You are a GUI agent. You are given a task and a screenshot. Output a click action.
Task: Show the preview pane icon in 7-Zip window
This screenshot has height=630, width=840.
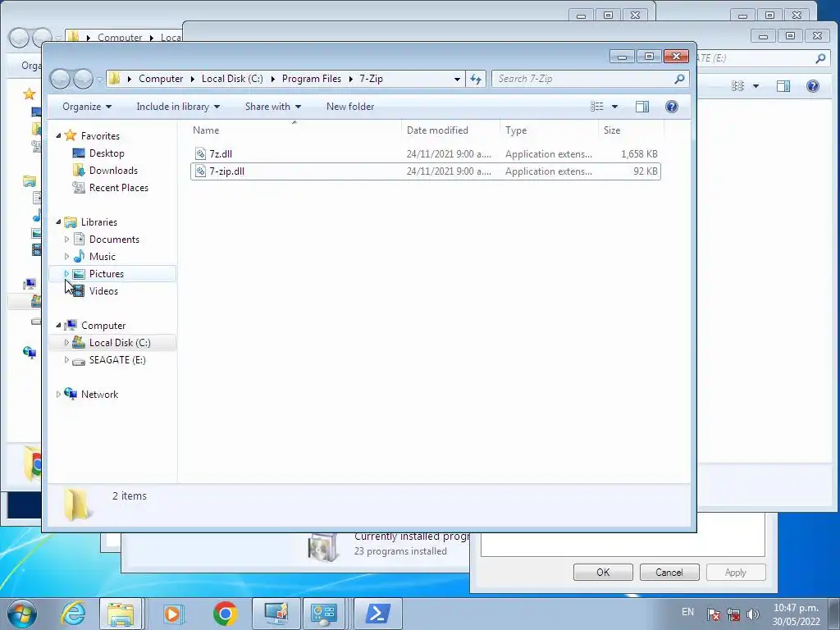(x=641, y=107)
